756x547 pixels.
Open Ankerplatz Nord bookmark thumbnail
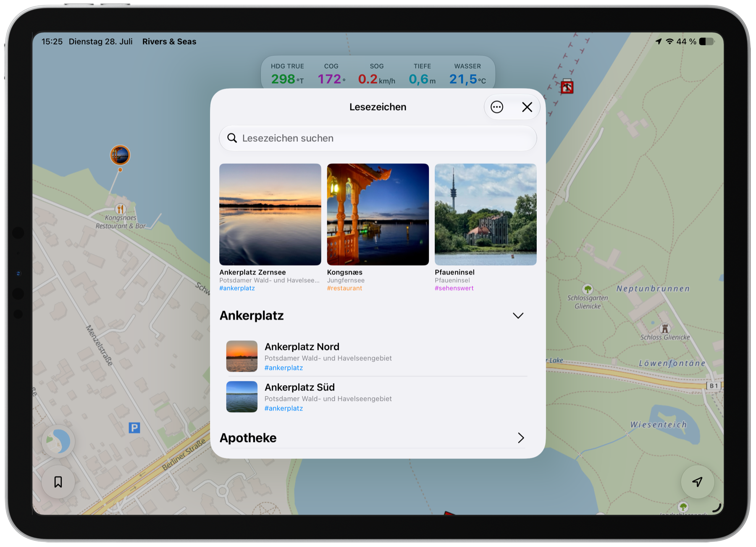click(241, 356)
